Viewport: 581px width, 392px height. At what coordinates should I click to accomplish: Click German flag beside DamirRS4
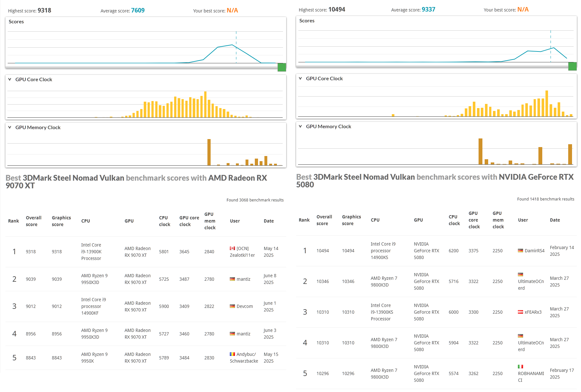click(520, 251)
